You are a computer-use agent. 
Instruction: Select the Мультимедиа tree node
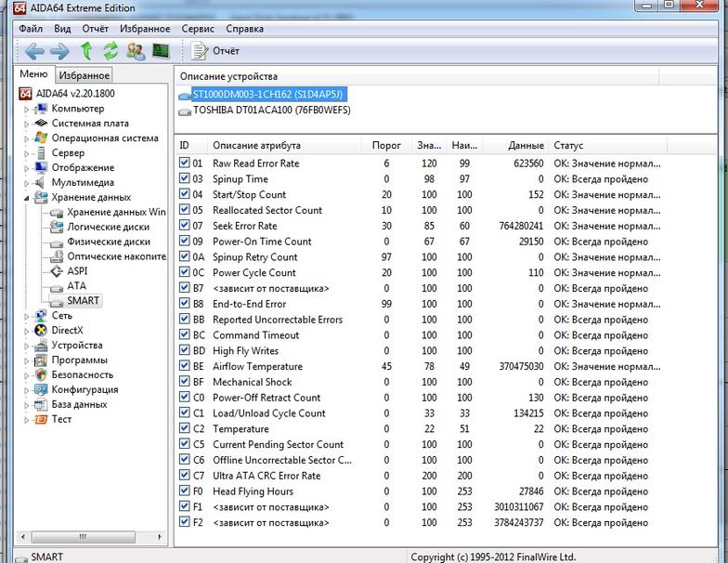pos(83,182)
